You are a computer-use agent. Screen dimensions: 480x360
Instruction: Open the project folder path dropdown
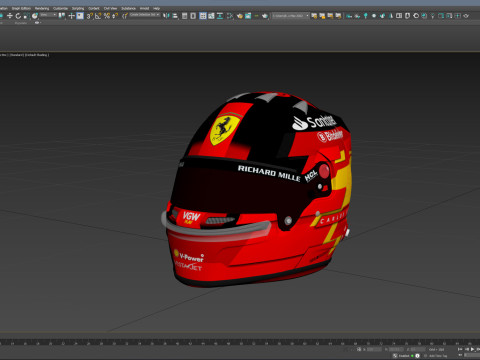[290, 16]
